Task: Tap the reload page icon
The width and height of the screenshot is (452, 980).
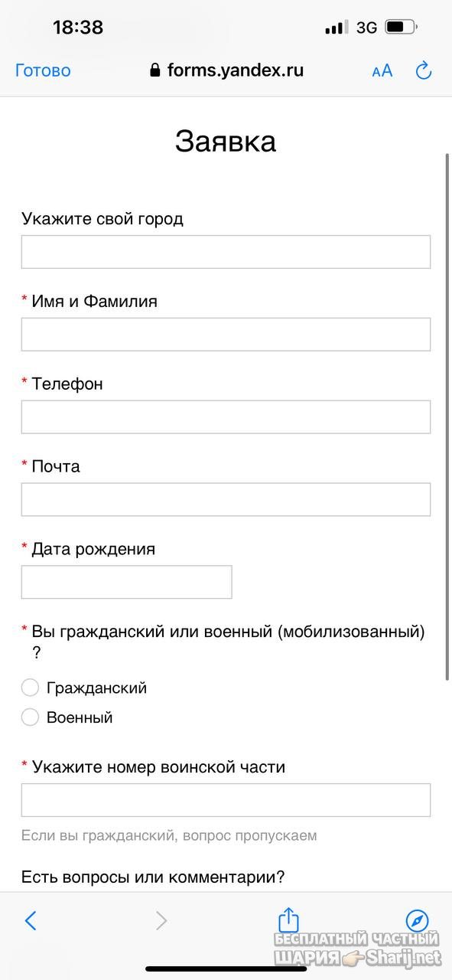Action: pyautogui.click(x=424, y=71)
